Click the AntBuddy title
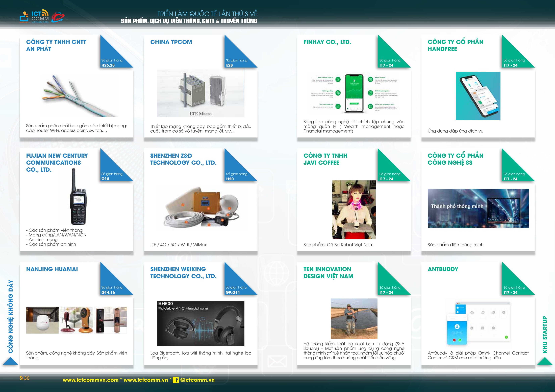This screenshot has width=555, height=392. click(443, 269)
